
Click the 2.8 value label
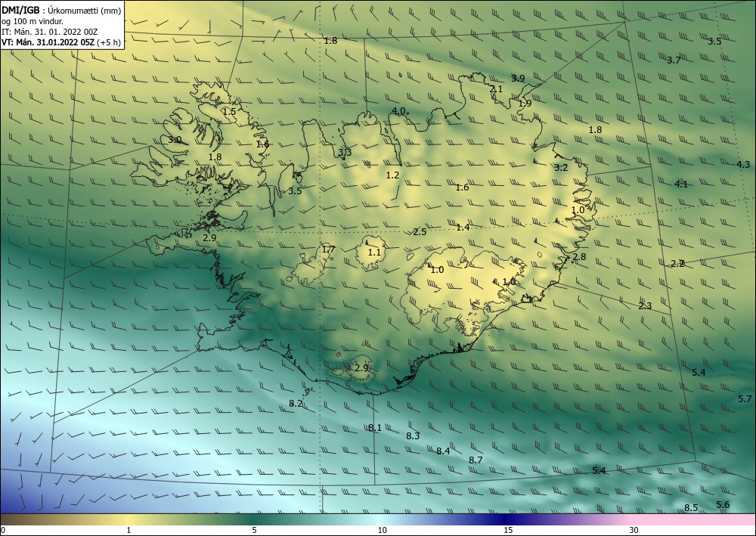579,256
